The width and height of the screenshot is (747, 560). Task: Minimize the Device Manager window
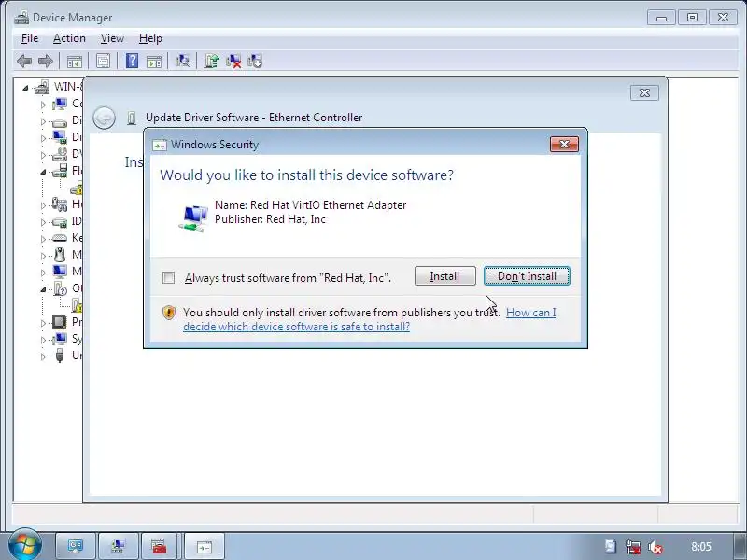[x=661, y=18]
